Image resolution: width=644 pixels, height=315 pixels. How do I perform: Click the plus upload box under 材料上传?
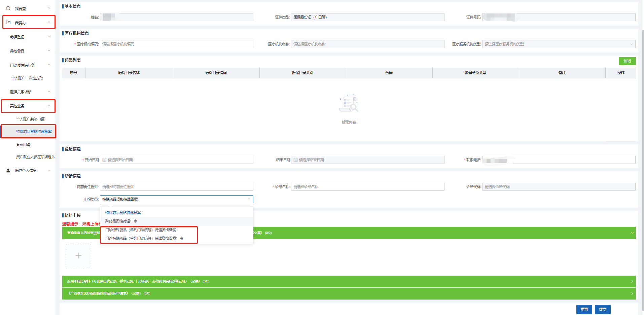click(x=78, y=256)
